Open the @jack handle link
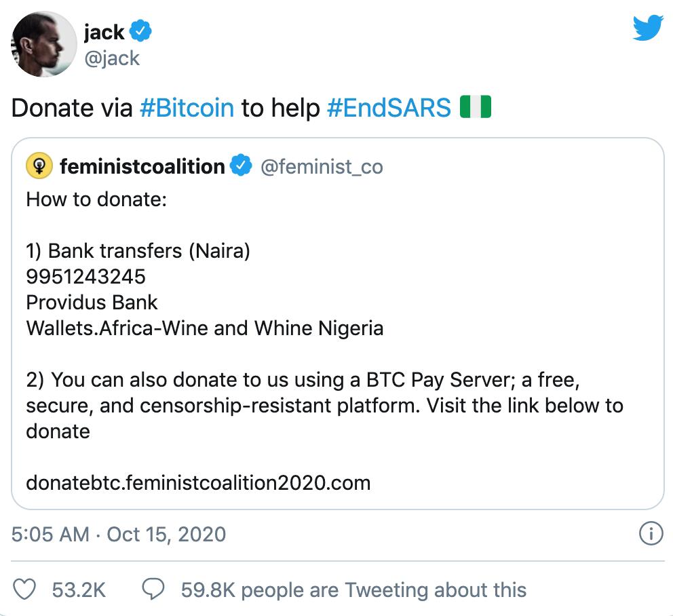The image size is (673, 616). pyautogui.click(x=111, y=58)
